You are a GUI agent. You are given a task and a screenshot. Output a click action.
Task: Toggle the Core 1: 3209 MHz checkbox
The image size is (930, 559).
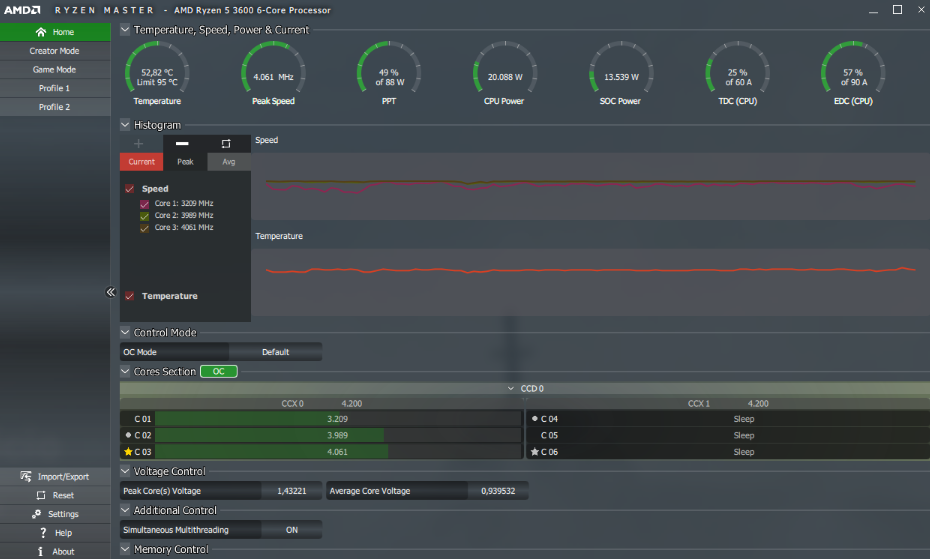144,204
